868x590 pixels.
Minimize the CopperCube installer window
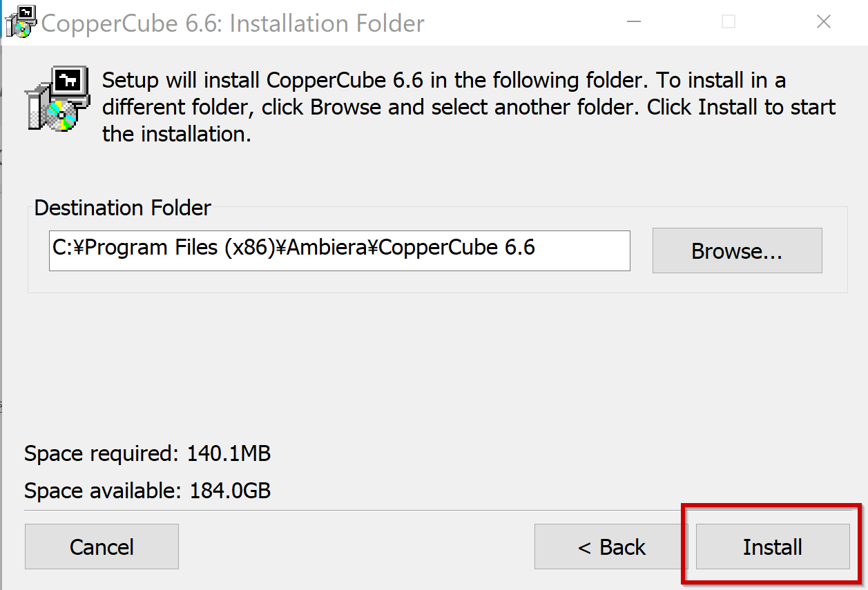click(x=633, y=22)
